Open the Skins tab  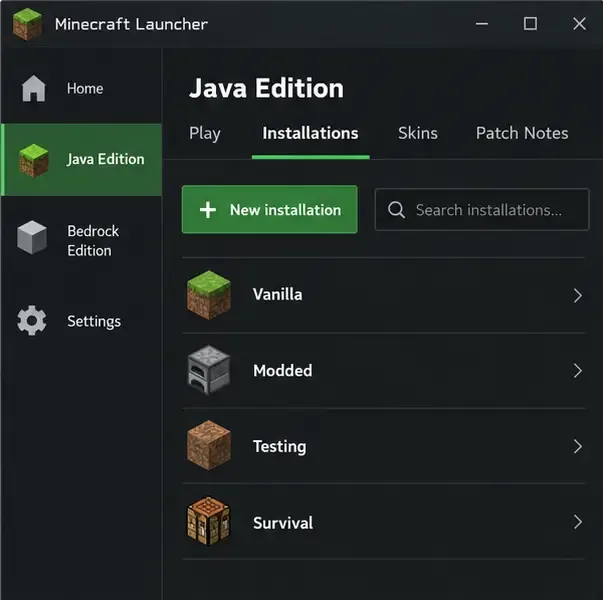click(x=418, y=133)
